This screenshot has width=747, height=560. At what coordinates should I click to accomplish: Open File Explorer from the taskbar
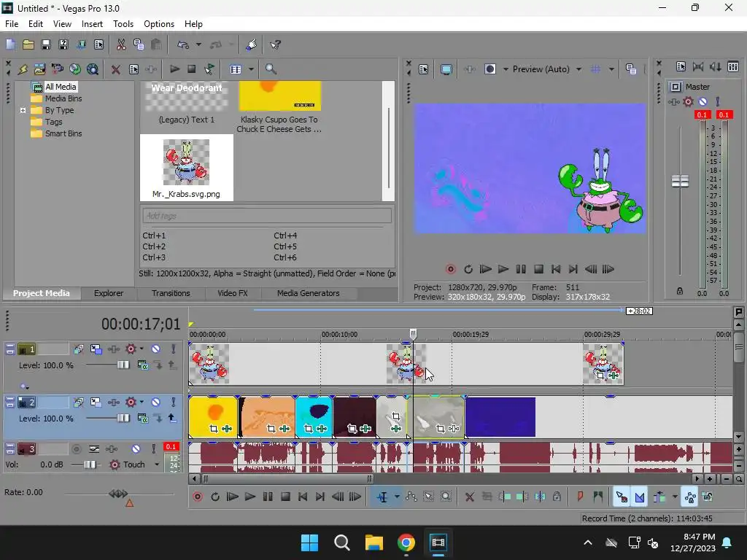374,542
